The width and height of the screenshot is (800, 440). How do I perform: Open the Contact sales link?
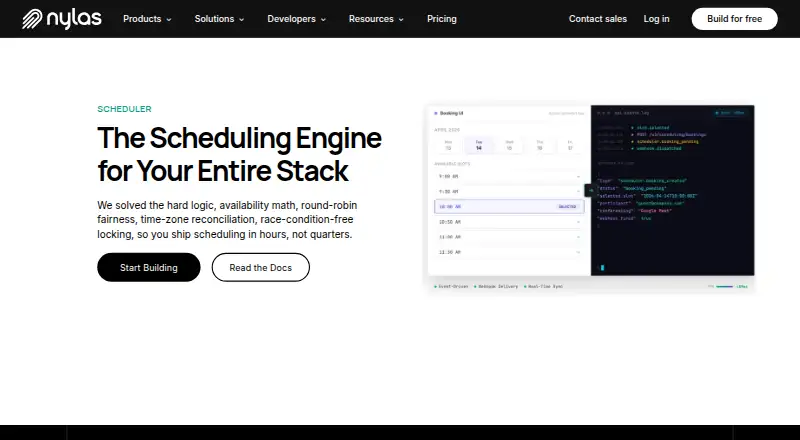(598, 19)
